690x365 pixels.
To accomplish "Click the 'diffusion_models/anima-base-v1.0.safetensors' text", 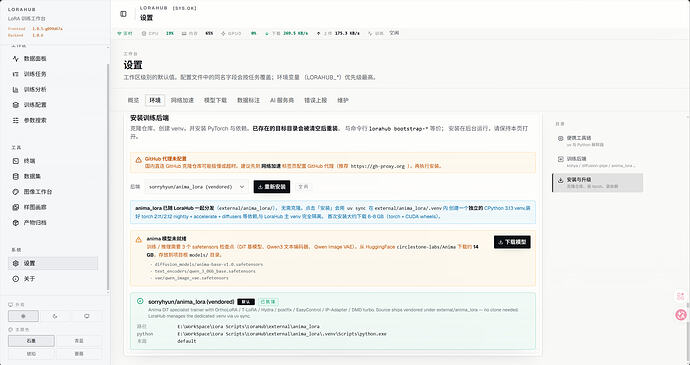I will pyautogui.click(x=209, y=264).
